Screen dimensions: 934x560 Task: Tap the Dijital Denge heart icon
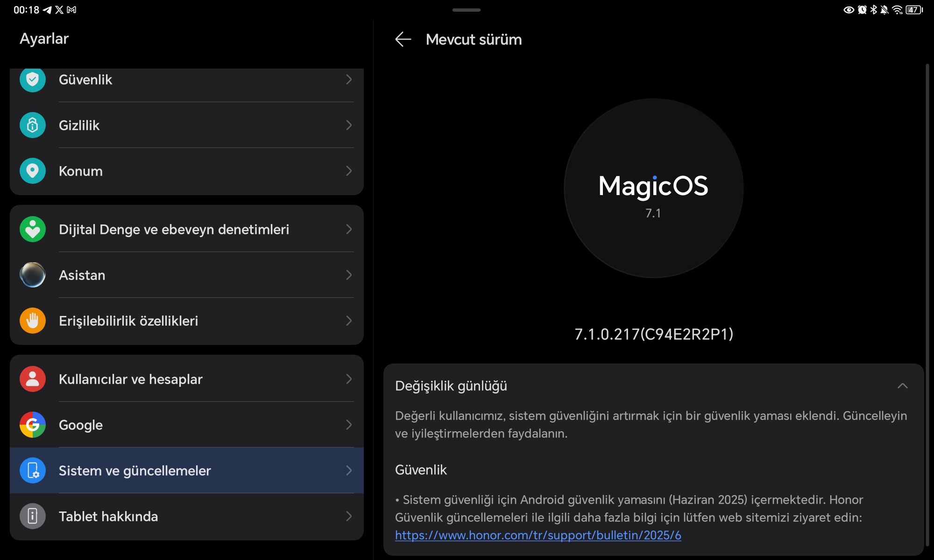click(33, 229)
